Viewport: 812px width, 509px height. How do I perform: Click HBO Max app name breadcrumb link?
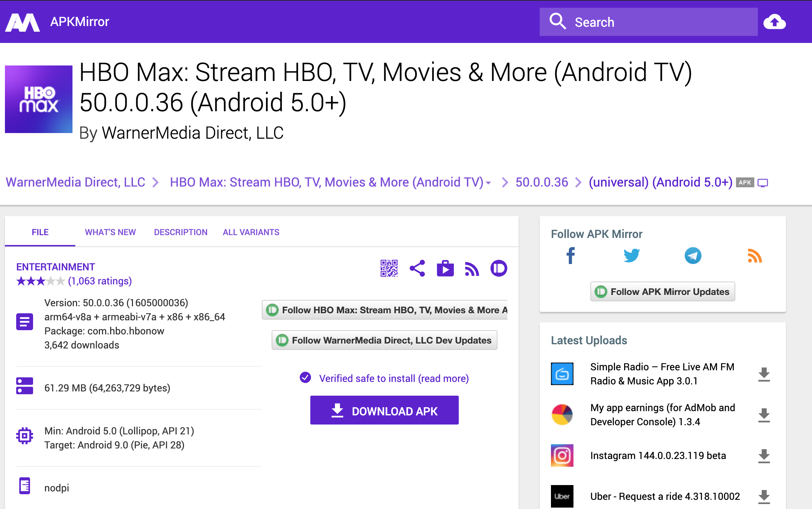tap(327, 182)
